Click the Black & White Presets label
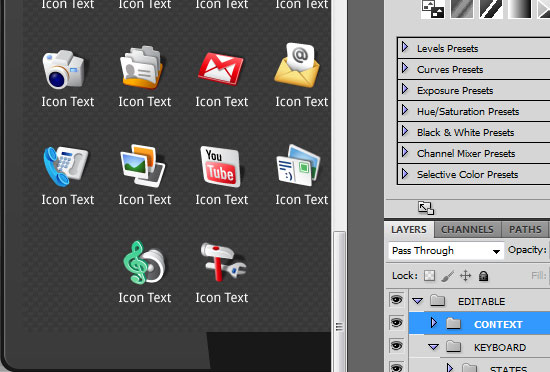The width and height of the screenshot is (550, 372). [465, 133]
